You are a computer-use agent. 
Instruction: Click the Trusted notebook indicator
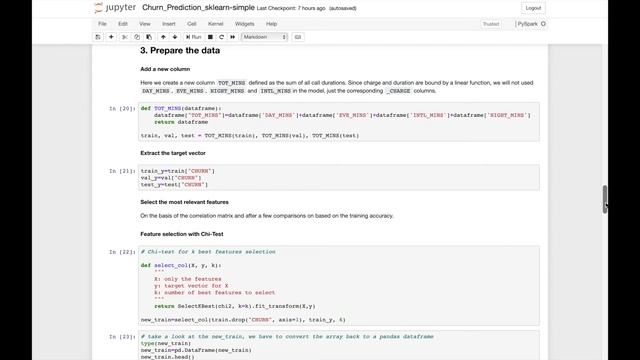point(491,24)
